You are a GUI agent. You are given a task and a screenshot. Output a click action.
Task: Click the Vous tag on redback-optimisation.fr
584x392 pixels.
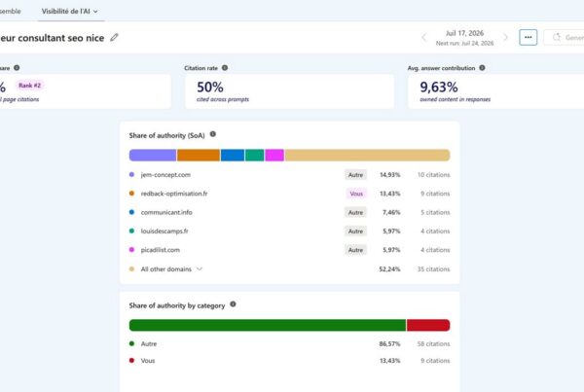(x=356, y=194)
